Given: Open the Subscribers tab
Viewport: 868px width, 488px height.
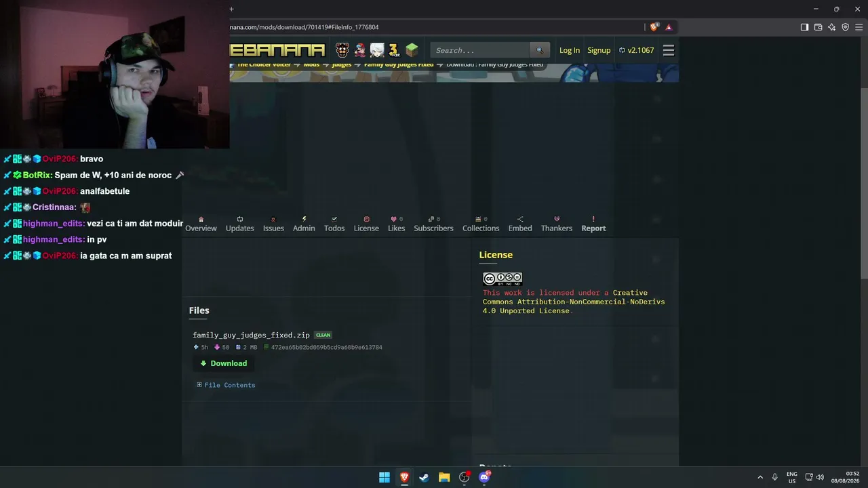Looking at the screenshot, I should [x=433, y=224].
